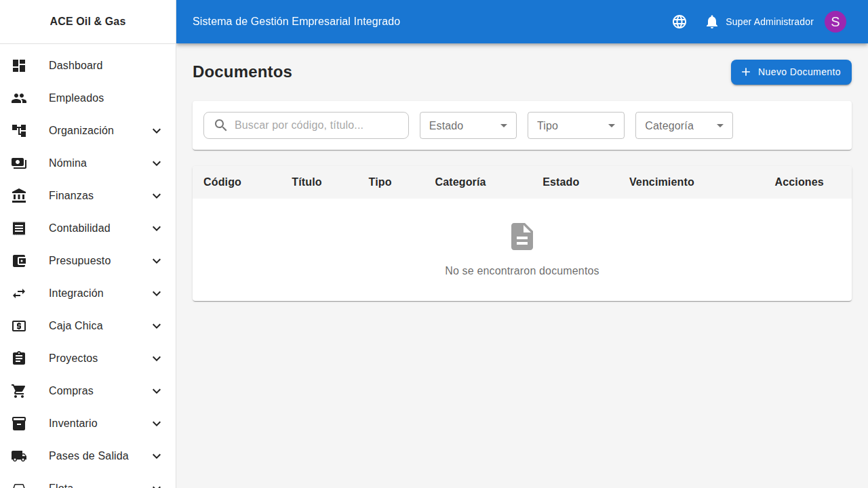Click the Super Administrador avatar
868x488 pixels.
tap(835, 22)
